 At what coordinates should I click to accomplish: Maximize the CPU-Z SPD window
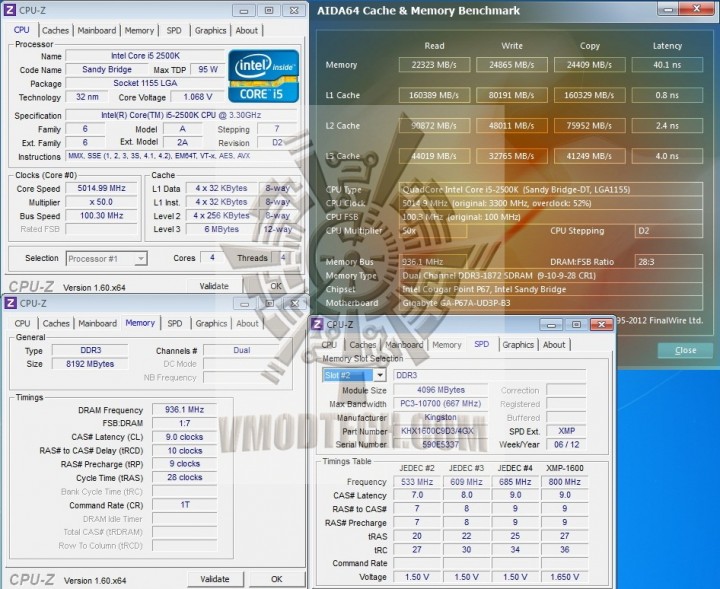coord(576,325)
